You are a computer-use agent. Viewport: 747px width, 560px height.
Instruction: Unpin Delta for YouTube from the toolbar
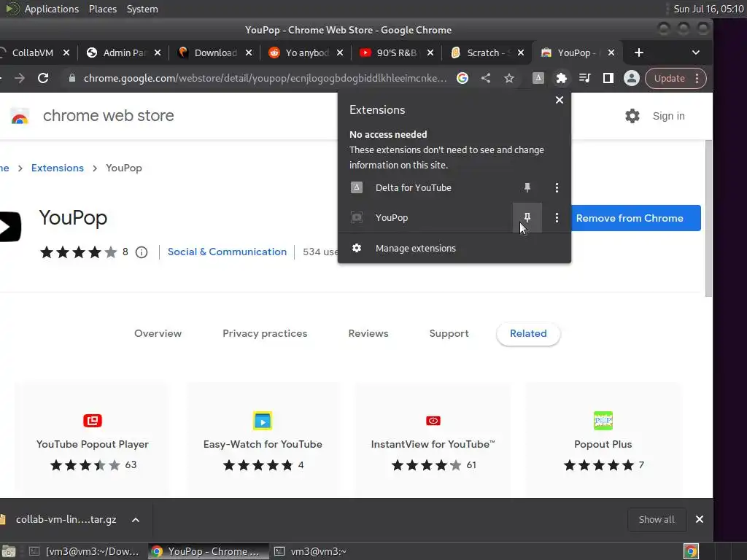pos(527,187)
